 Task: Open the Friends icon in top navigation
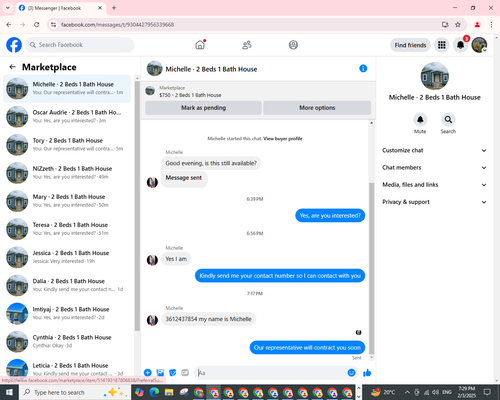point(247,45)
